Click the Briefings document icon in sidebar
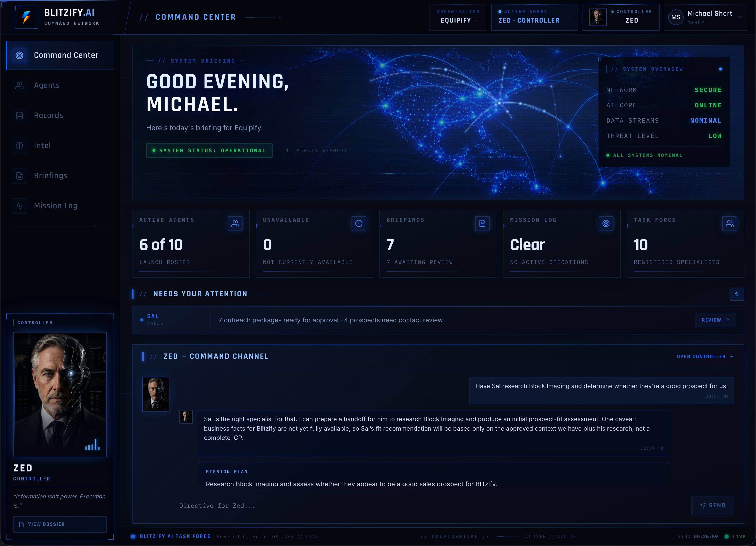The height and width of the screenshot is (546, 756). tap(19, 176)
